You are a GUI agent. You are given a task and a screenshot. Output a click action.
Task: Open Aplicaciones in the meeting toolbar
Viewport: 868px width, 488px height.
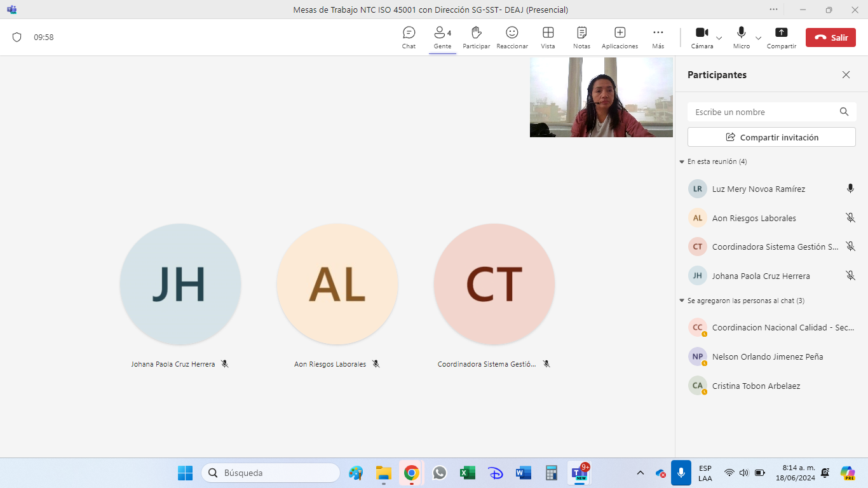(x=620, y=37)
